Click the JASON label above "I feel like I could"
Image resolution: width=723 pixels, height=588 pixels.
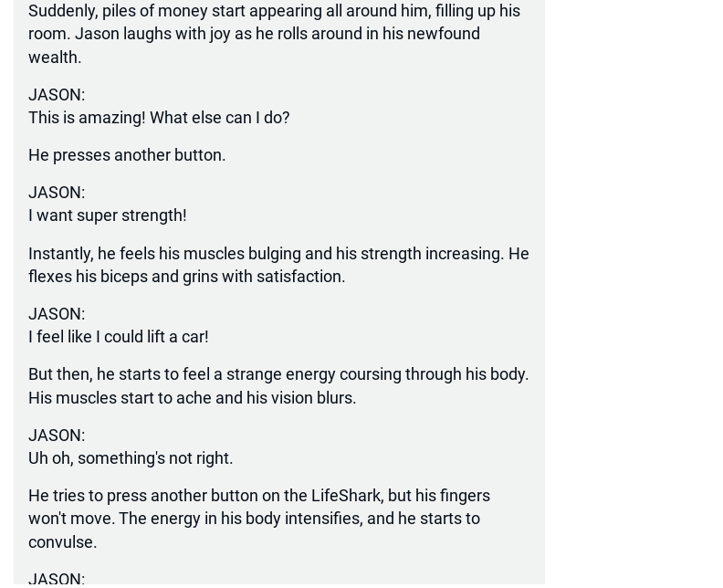(x=57, y=314)
